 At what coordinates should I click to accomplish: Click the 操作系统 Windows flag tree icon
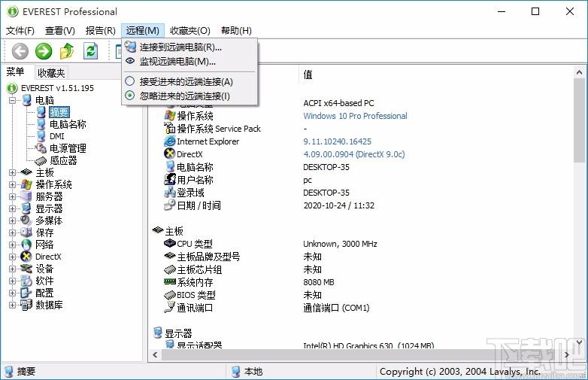point(26,184)
